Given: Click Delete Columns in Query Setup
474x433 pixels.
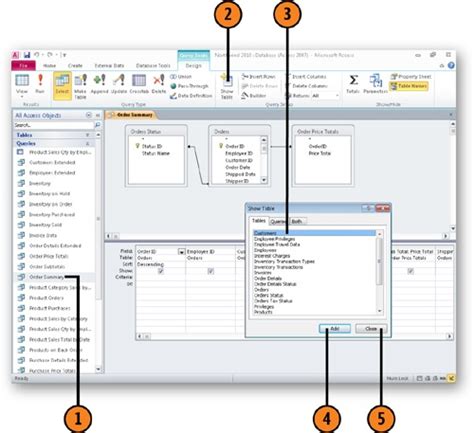Looking at the screenshot, I should click(x=306, y=86).
